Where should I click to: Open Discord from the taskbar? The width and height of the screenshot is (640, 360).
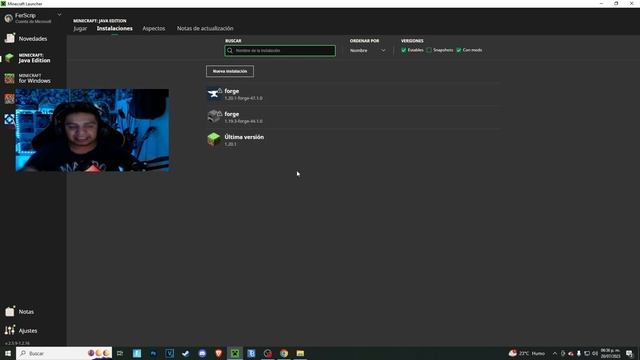click(202, 353)
